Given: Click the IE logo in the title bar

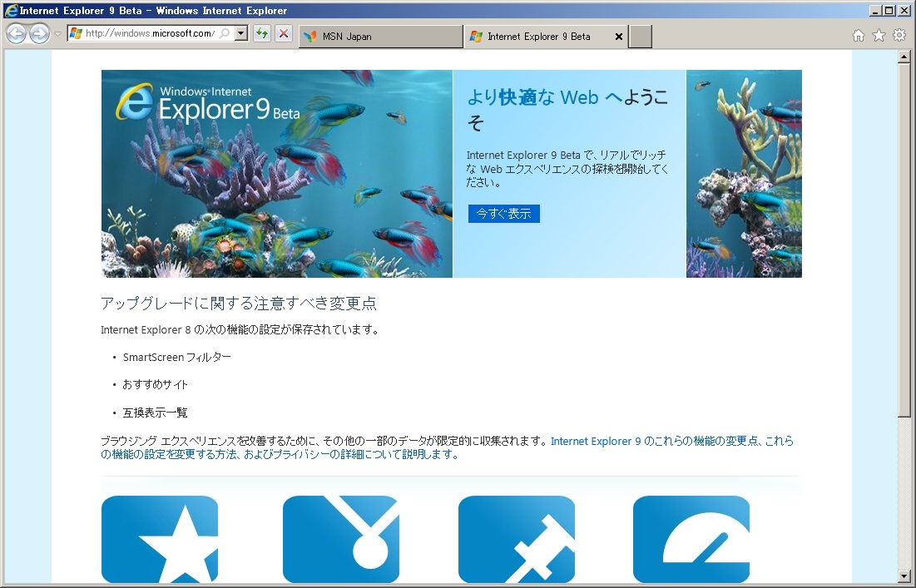Looking at the screenshot, I should click(11, 11).
